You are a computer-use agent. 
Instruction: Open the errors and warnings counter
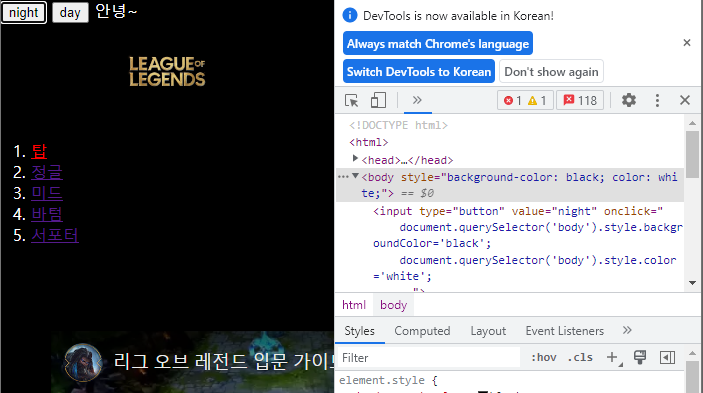coord(525,100)
